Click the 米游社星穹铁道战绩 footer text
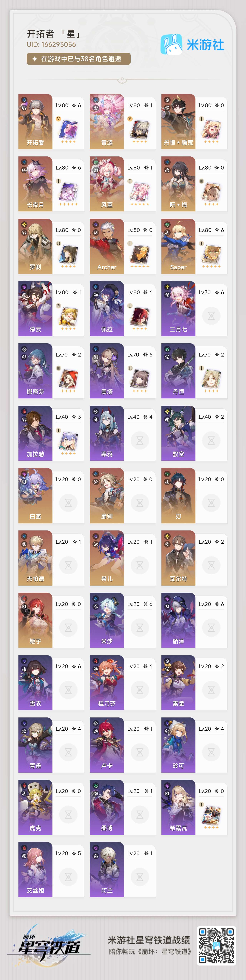 149,940
